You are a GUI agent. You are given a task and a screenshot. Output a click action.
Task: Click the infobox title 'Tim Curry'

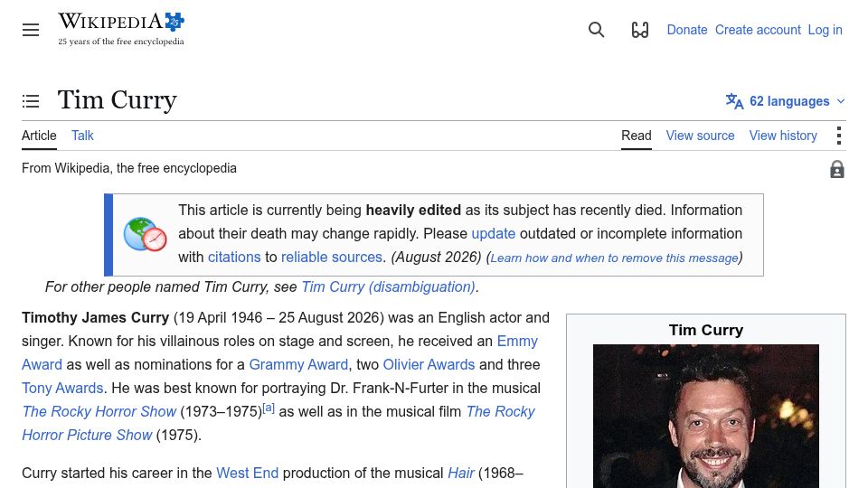pos(706,331)
